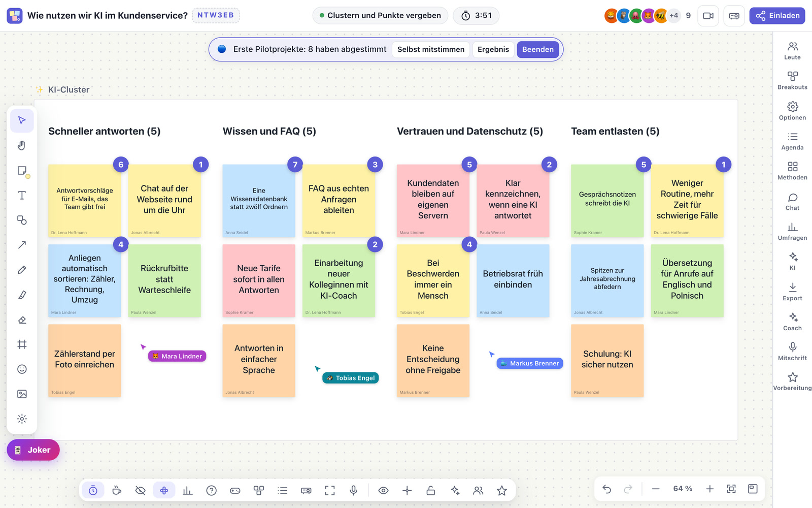The width and height of the screenshot is (812, 508).
Task: Open the Leute panel
Action: click(792, 50)
